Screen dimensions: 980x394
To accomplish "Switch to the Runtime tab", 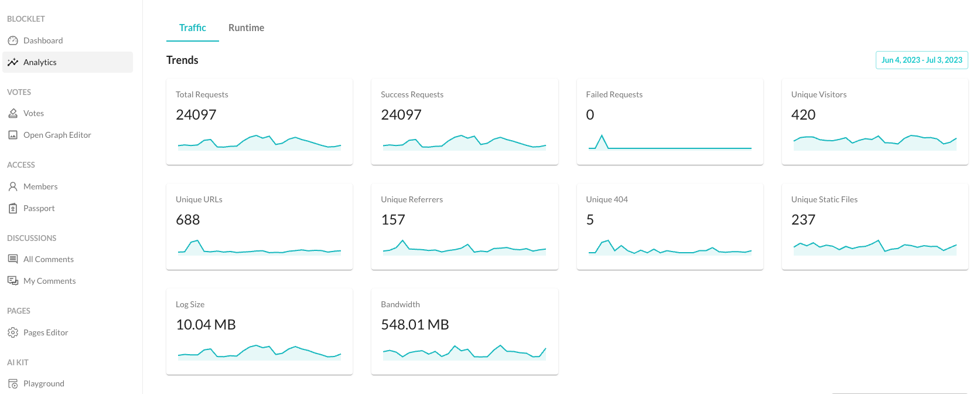I will coord(246,28).
